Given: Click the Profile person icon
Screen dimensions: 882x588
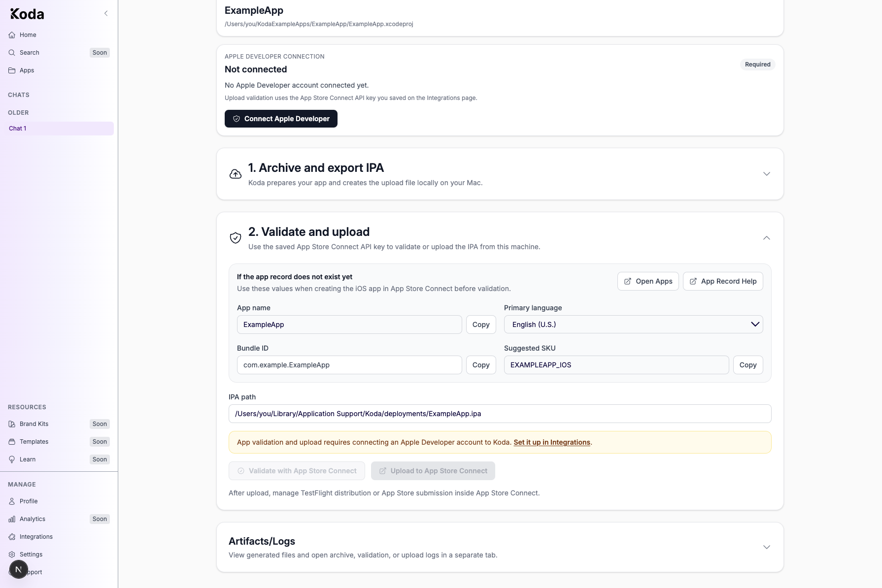Looking at the screenshot, I should tap(12, 501).
